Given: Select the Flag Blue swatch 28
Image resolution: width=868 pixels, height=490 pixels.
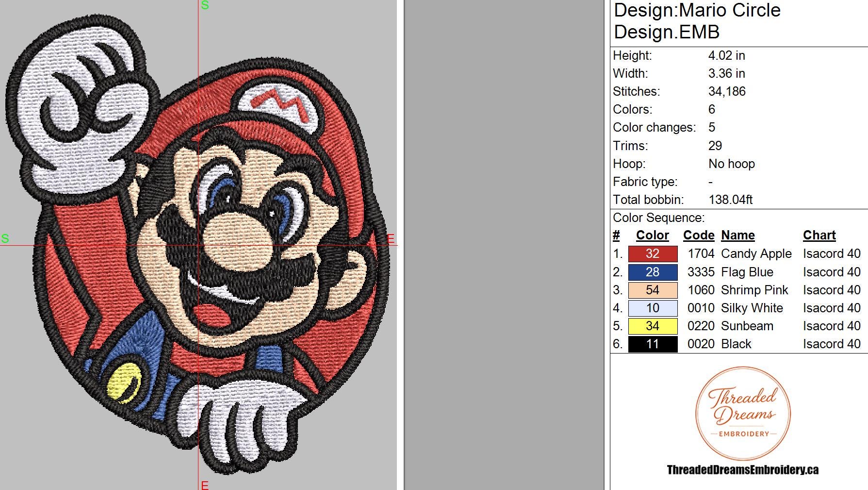Looking at the screenshot, I should (x=653, y=272).
